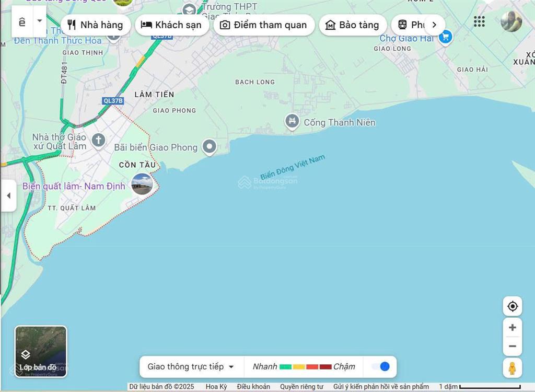Select the Nhà hàng category chip
This screenshot has height=392, width=535.
[x=95, y=25]
